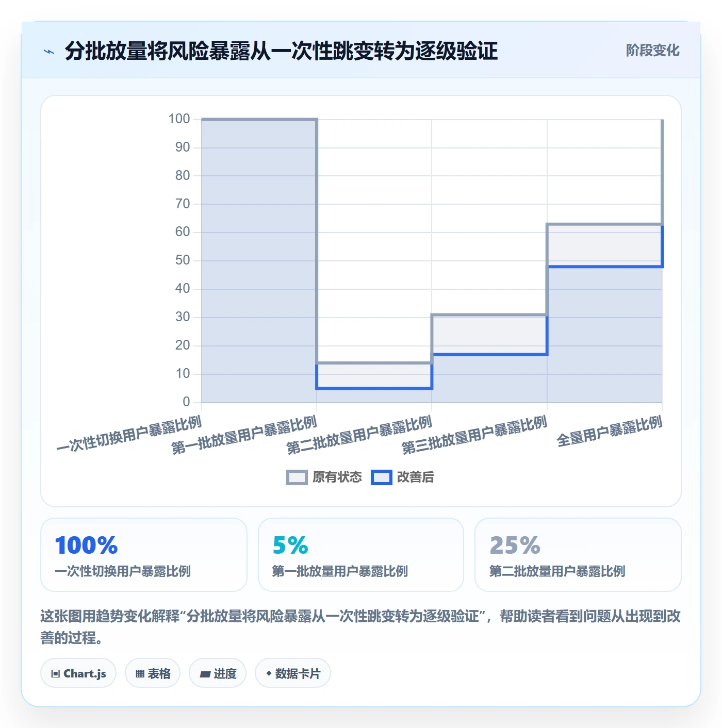Click the gray step at value 31
The height and width of the screenshot is (728, 722).
[x=489, y=315]
